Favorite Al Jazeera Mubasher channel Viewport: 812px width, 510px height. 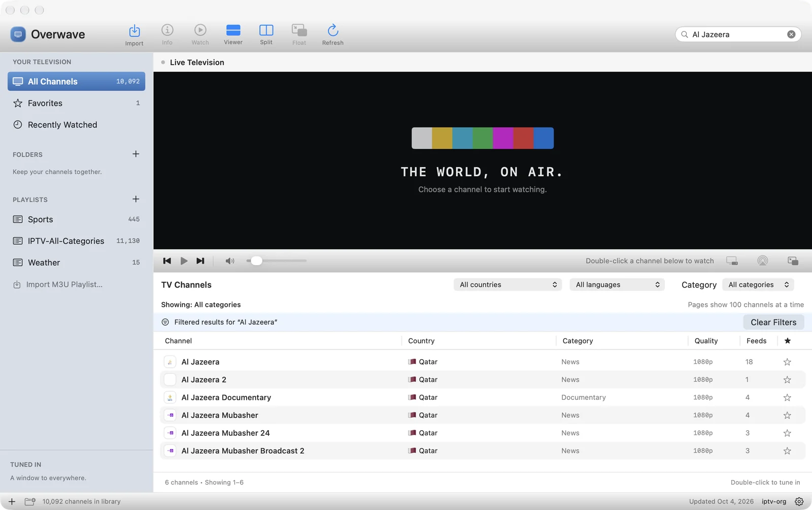(x=787, y=415)
